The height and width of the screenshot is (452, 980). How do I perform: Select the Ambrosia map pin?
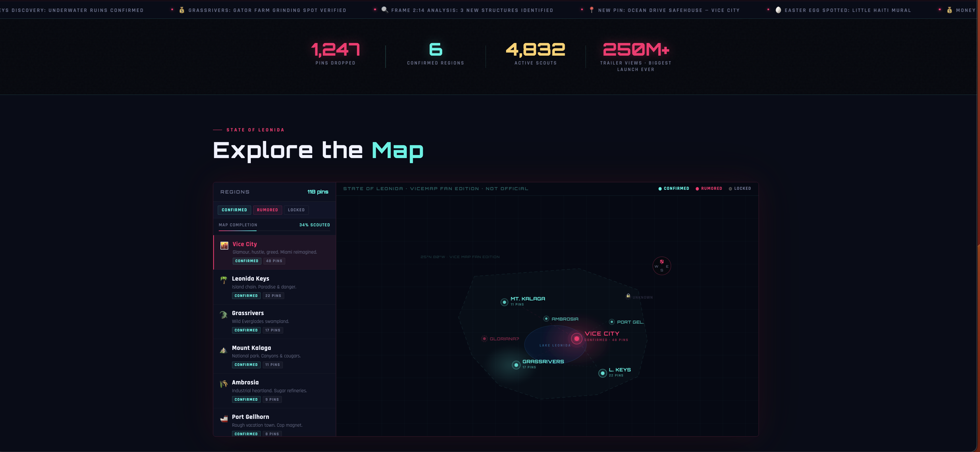(546, 319)
